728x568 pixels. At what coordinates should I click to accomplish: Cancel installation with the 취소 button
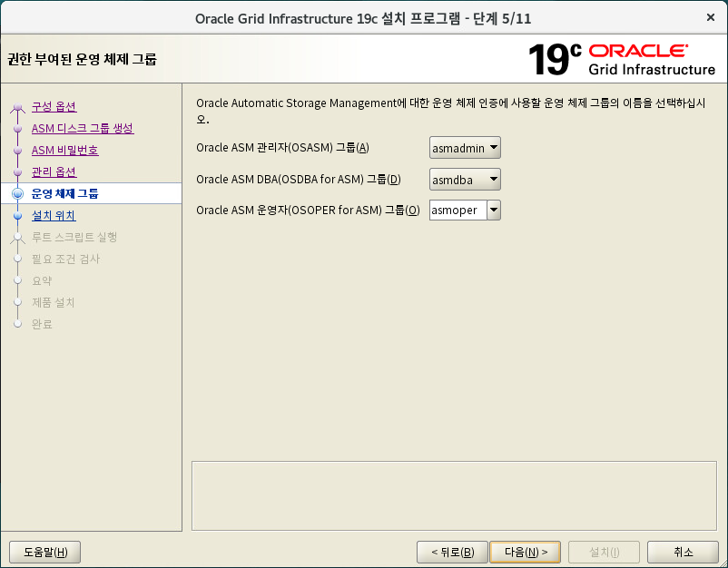click(683, 553)
